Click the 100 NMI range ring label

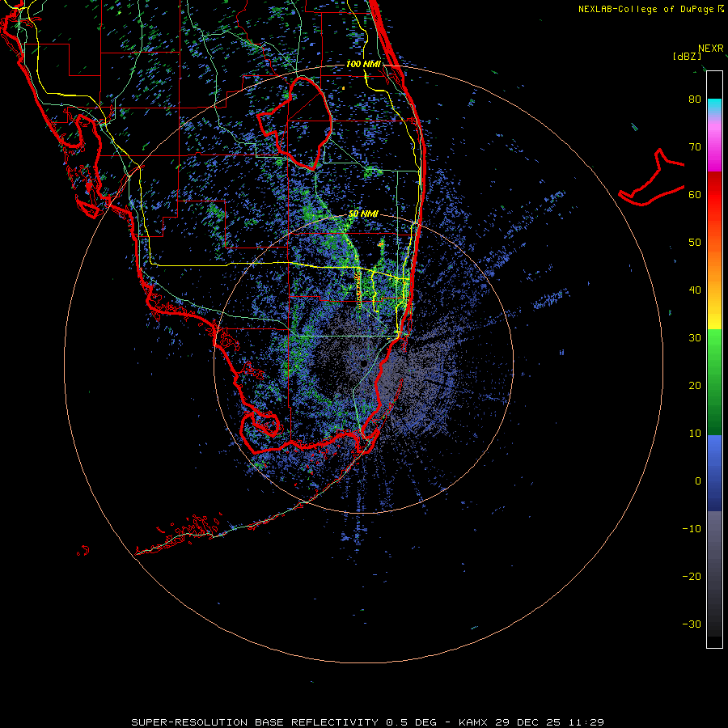tap(363, 64)
